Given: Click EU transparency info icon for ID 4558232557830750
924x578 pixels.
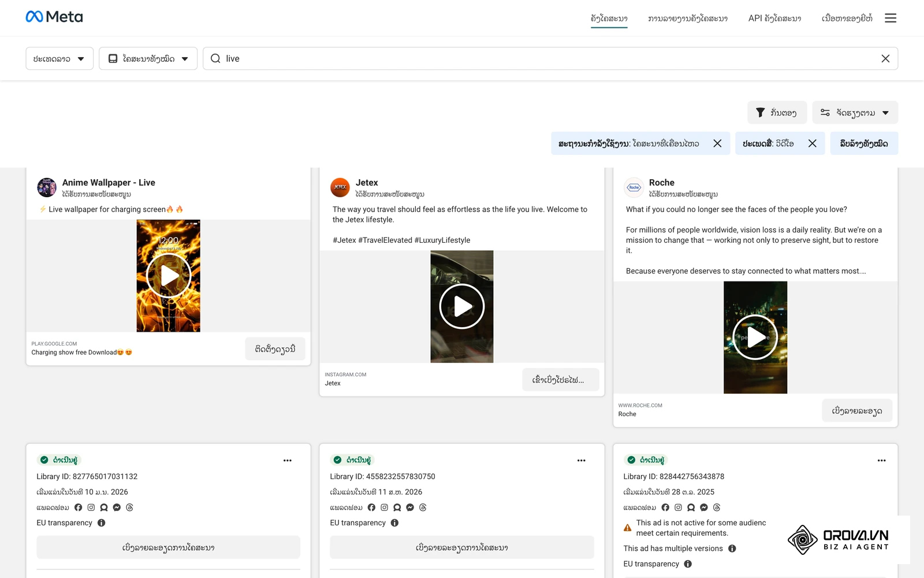Looking at the screenshot, I should point(395,523).
